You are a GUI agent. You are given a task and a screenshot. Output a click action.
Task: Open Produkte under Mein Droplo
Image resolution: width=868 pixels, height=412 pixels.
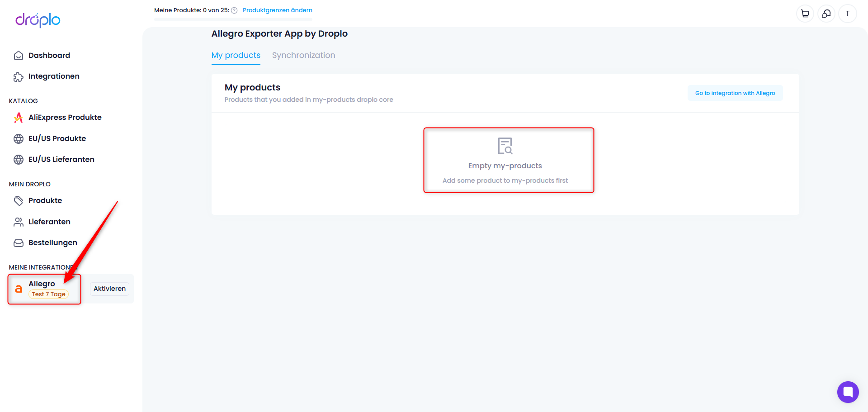coord(45,200)
